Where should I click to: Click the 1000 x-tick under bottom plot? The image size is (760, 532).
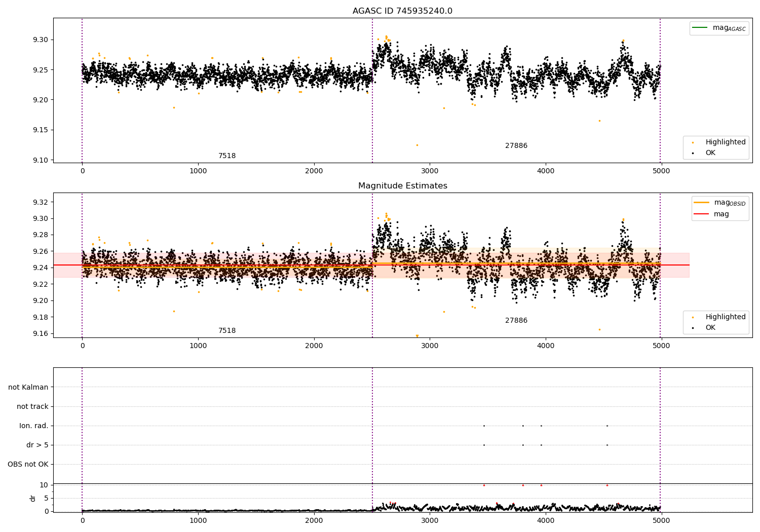(198, 520)
